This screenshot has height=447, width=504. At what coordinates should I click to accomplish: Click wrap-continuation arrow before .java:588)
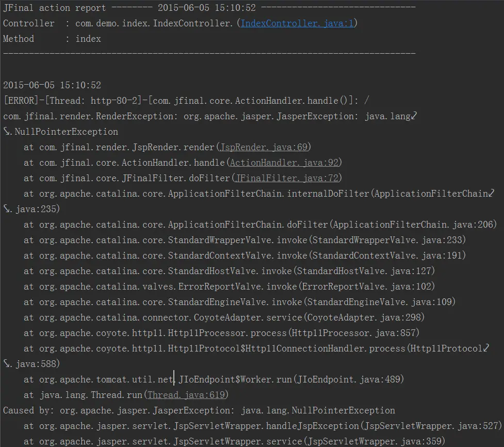(x=7, y=363)
